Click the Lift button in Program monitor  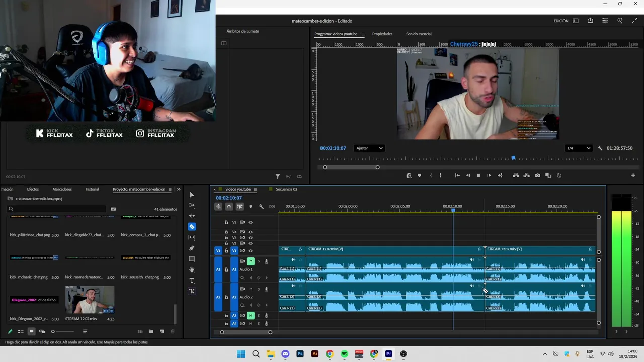pos(516,175)
